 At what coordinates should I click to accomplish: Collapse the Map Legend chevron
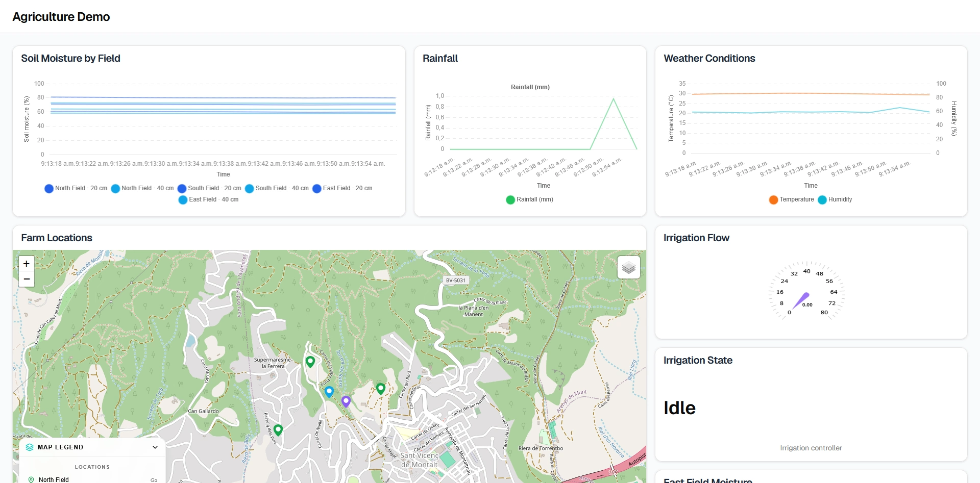[155, 447]
